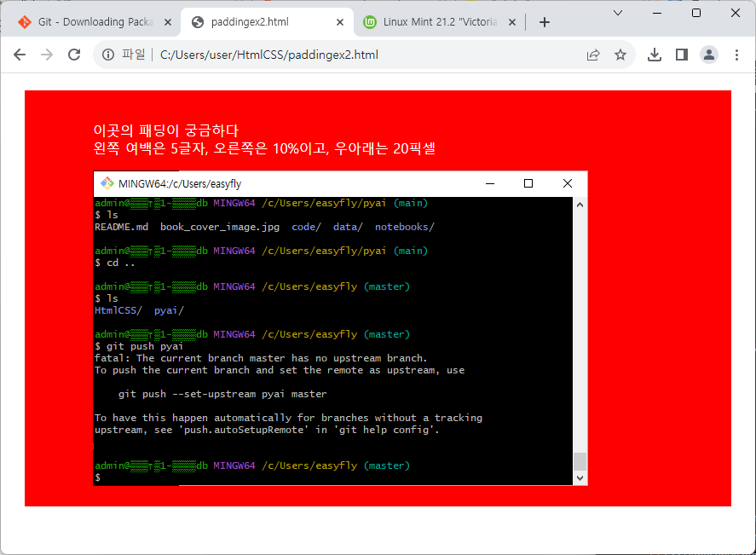Click the line '왼쪽 여백은 5글자, 오른쪽은 10%이고, 우아래는 20픽셀'
The image size is (756, 555).
point(264,148)
